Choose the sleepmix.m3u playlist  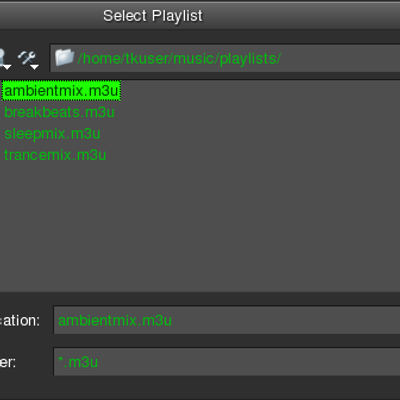tap(52, 134)
